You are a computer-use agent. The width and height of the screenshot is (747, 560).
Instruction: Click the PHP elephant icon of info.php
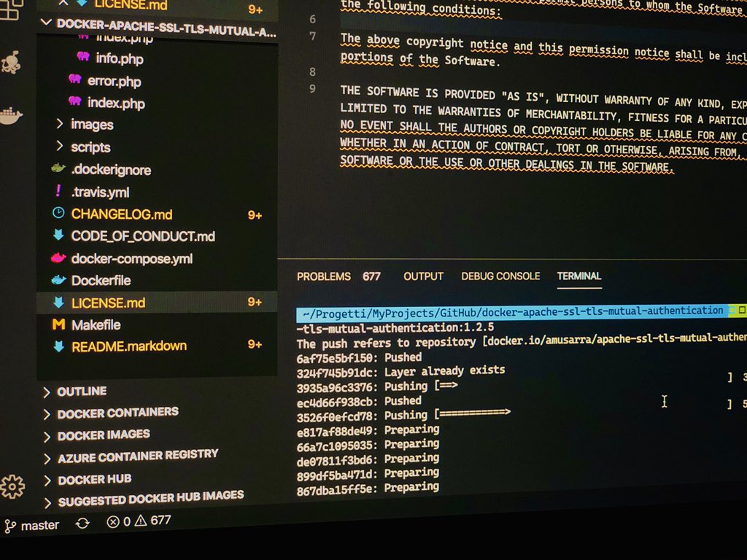tap(83, 56)
